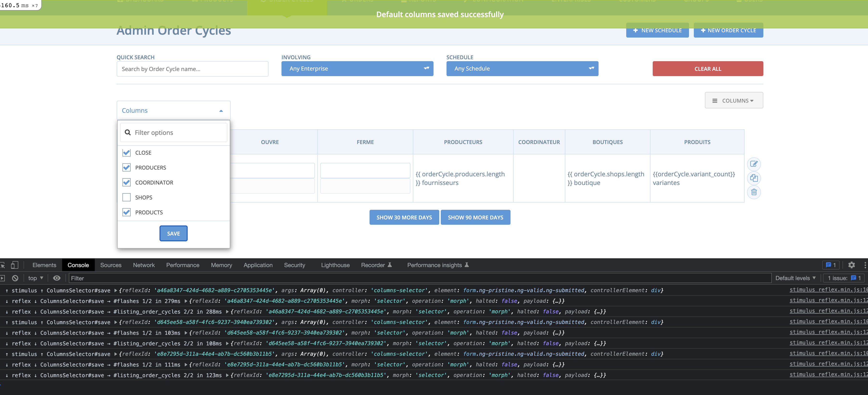Enable the SHOPS column checkbox
The width and height of the screenshot is (868, 395).
(x=126, y=197)
